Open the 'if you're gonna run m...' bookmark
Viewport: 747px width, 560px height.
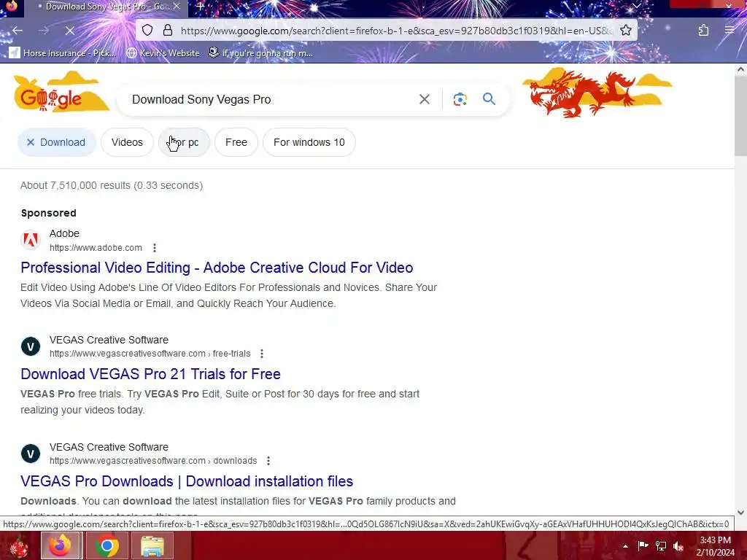[x=260, y=52]
